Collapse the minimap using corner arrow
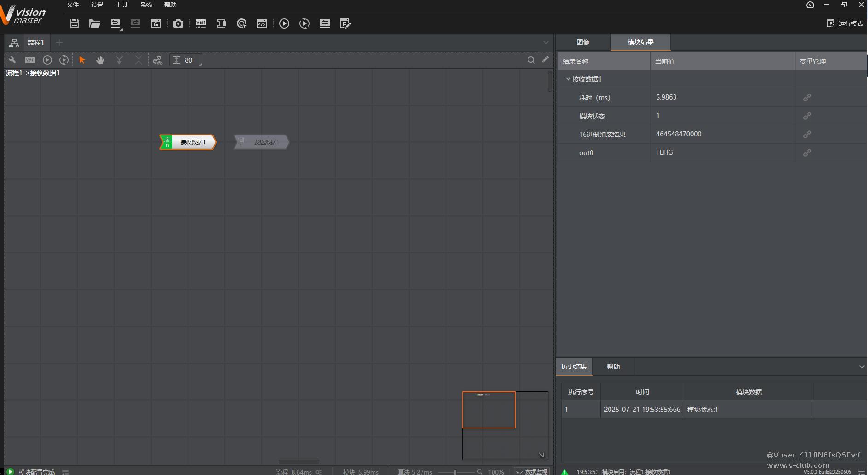 pyautogui.click(x=541, y=455)
